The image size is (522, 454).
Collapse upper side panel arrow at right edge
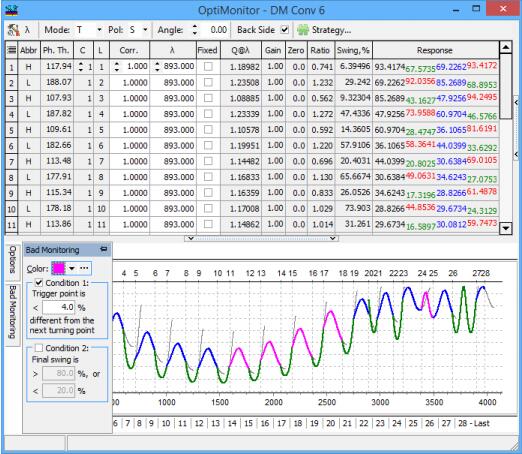point(516,102)
